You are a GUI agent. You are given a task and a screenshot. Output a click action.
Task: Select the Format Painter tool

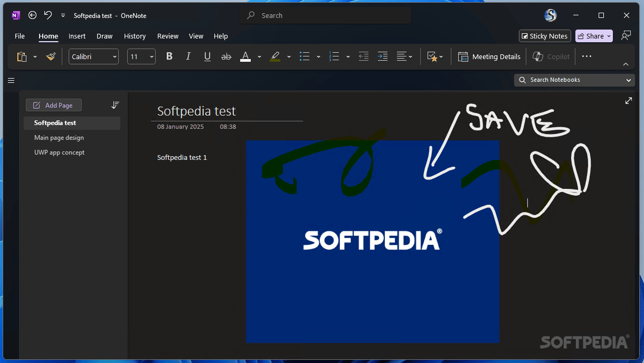tap(51, 56)
